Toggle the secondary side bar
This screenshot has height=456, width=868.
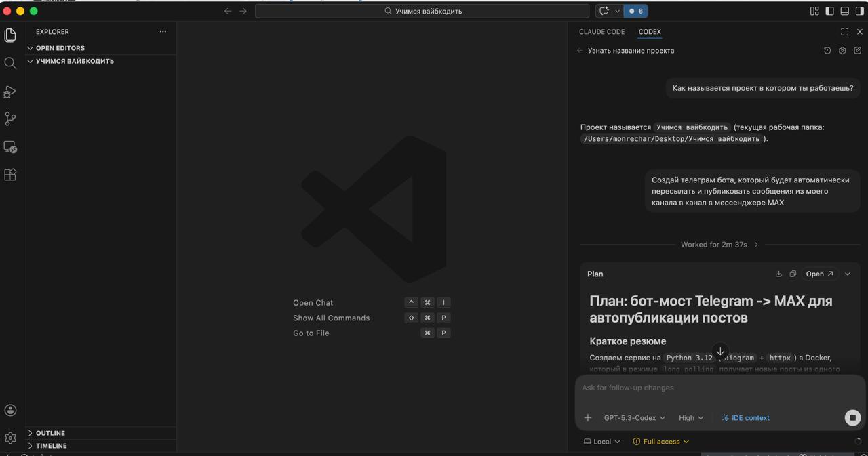860,11
